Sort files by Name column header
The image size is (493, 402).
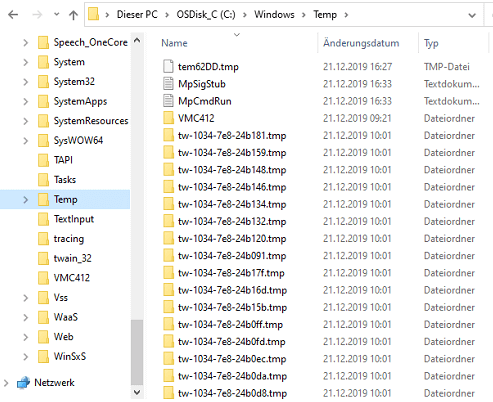click(x=174, y=43)
